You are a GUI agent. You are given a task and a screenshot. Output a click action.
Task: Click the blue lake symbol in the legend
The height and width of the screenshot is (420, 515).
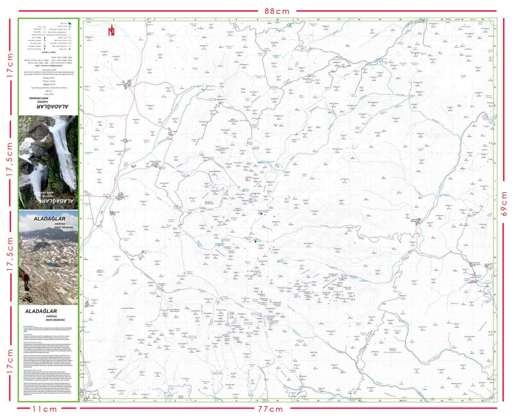coord(69,23)
